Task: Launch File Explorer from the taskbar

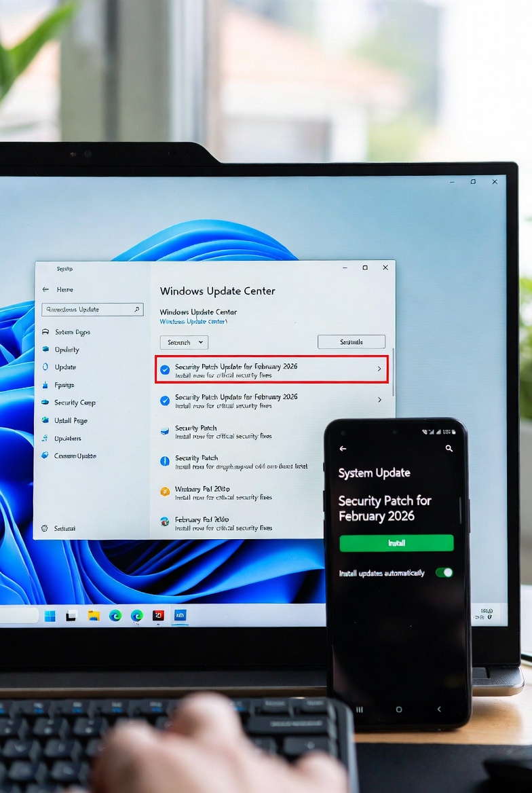Action: pyautogui.click(x=94, y=616)
